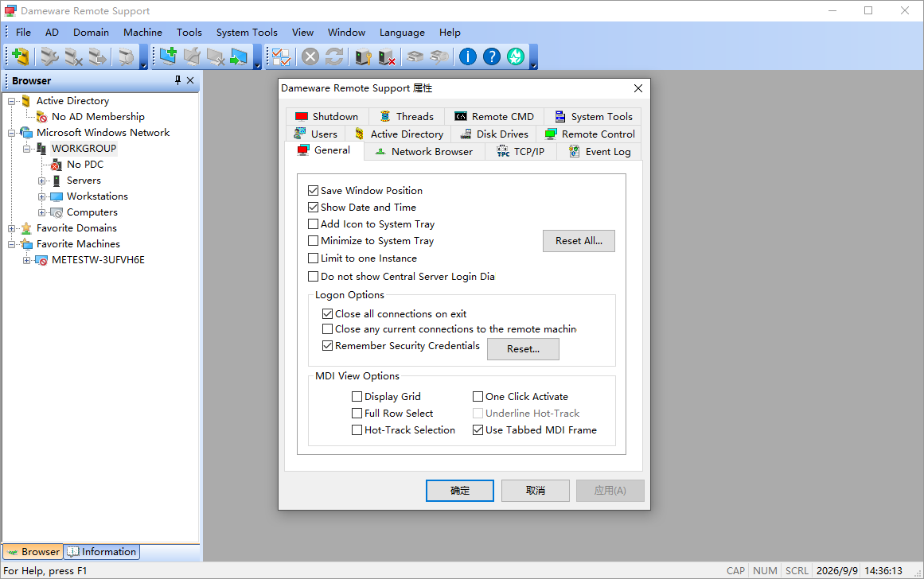
Task: Check Do not show Central Server Login Dialog
Action: point(314,276)
